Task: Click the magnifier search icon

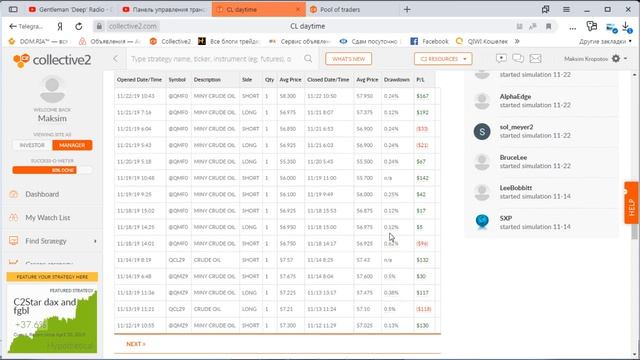Action: tap(308, 59)
